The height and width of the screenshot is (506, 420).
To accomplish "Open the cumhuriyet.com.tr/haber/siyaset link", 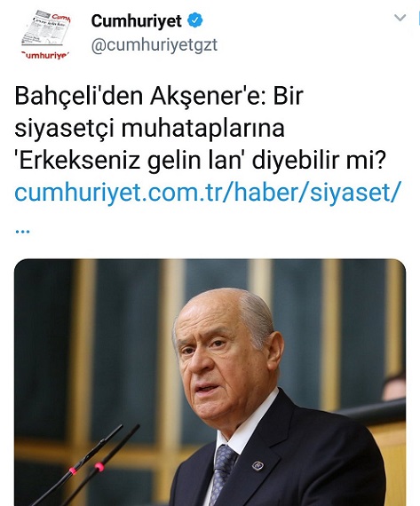I will coord(208,193).
